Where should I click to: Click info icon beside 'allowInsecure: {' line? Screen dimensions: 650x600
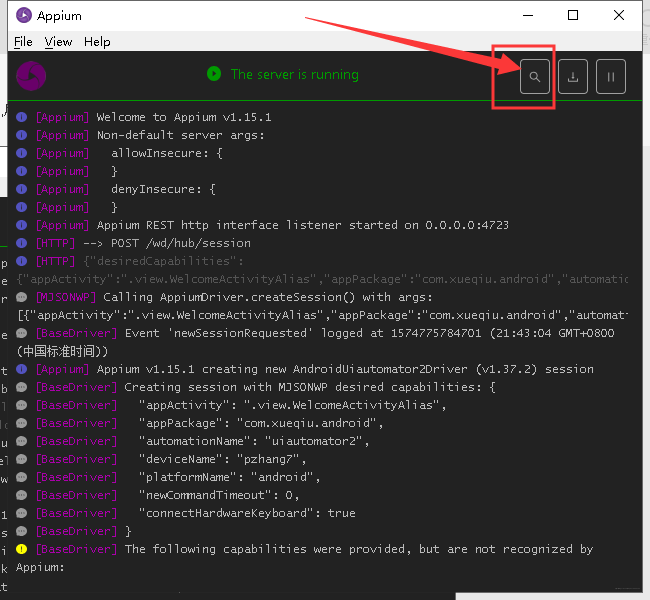tap(22, 153)
